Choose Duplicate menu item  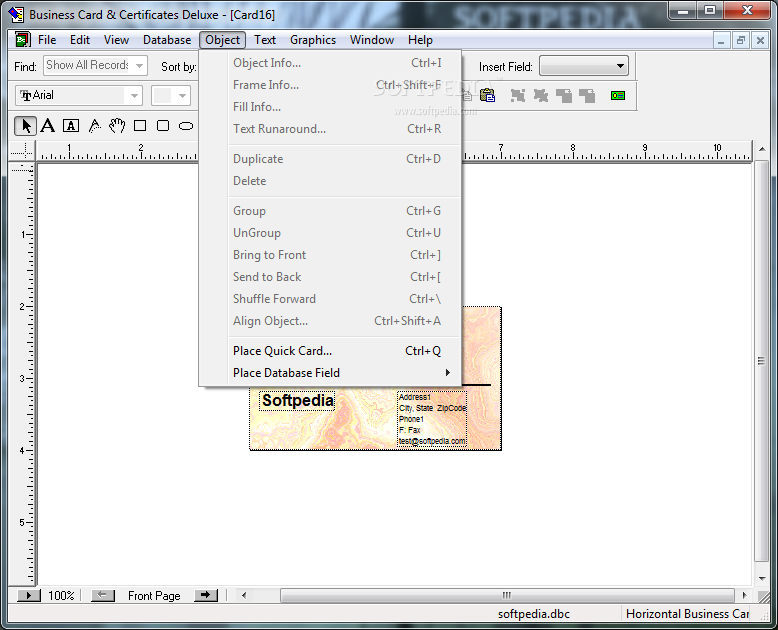coord(330,159)
